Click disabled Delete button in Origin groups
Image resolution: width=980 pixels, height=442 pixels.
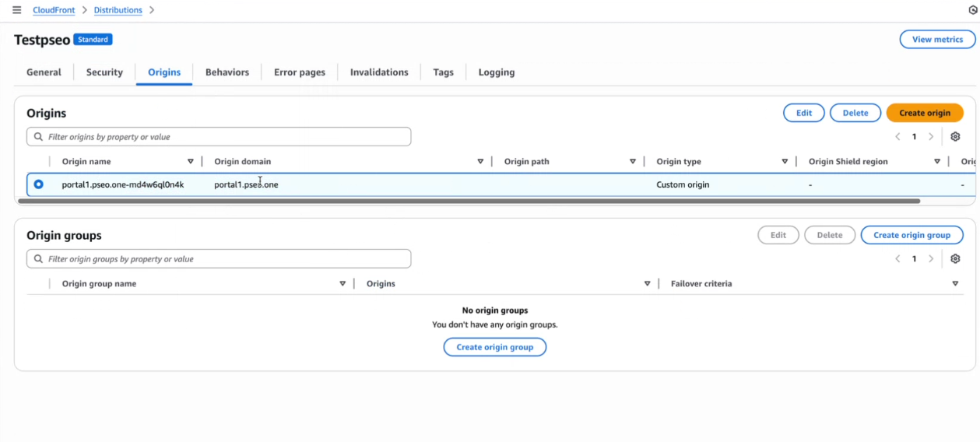[x=830, y=235]
